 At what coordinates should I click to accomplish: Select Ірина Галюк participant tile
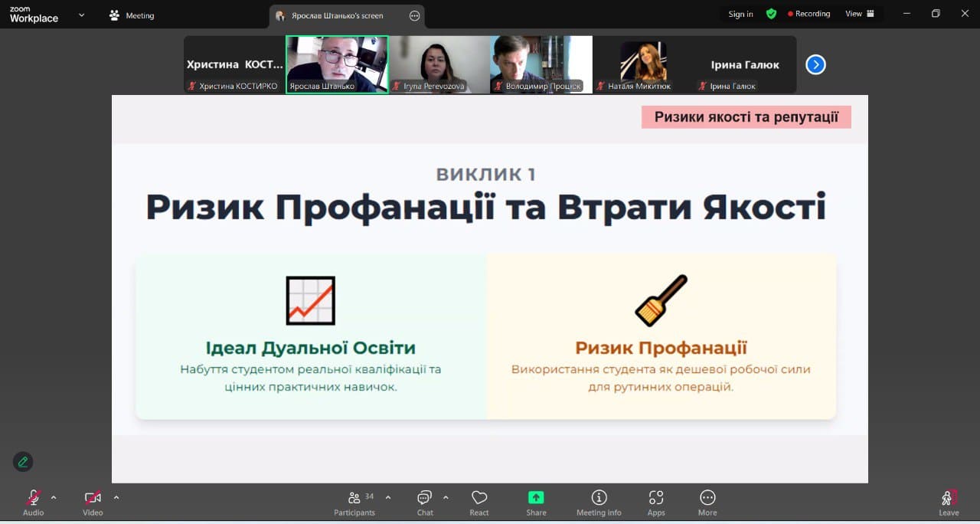tap(745, 64)
